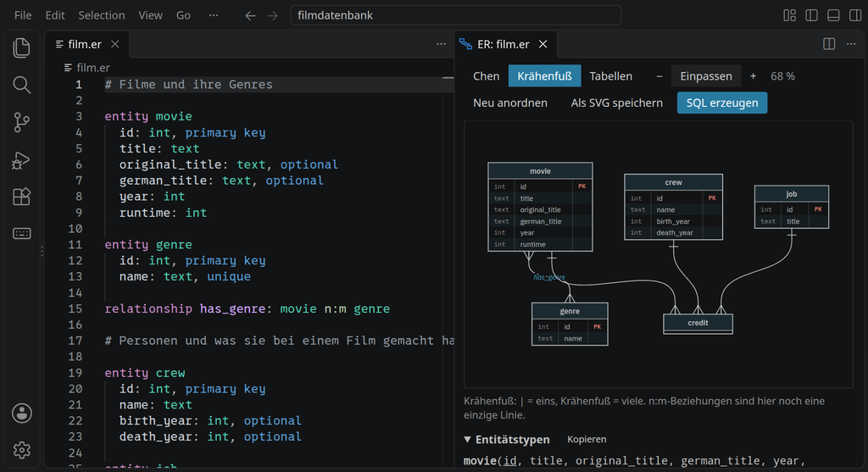Click SQL erzeugen button

click(x=722, y=103)
